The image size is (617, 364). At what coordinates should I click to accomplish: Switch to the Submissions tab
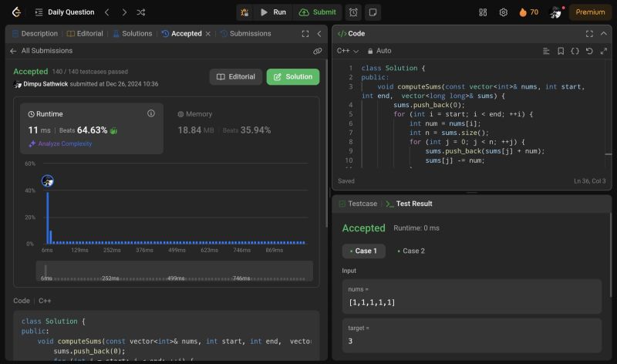click(x=246, y=33)
